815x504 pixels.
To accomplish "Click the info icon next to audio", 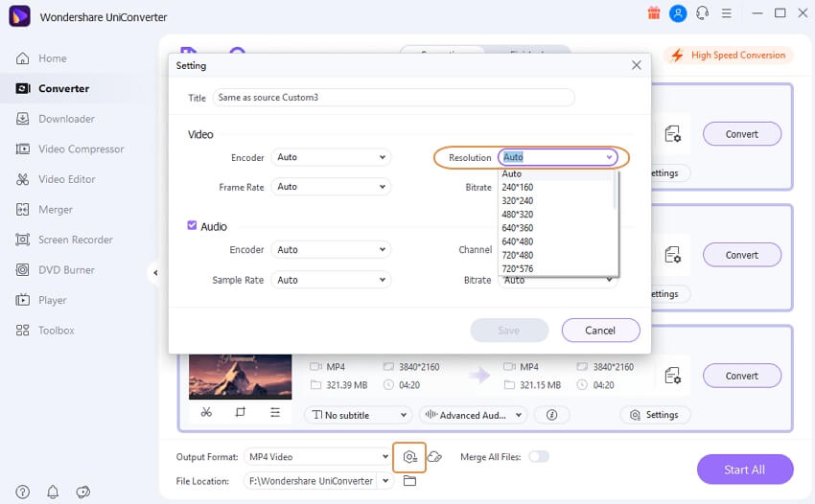I will coord(552,415).
